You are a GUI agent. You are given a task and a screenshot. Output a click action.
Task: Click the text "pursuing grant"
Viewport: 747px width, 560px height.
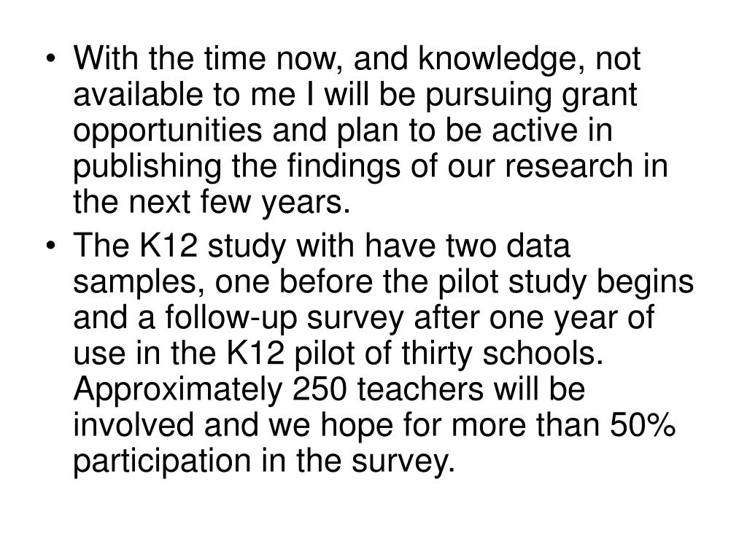pos(532,96)
